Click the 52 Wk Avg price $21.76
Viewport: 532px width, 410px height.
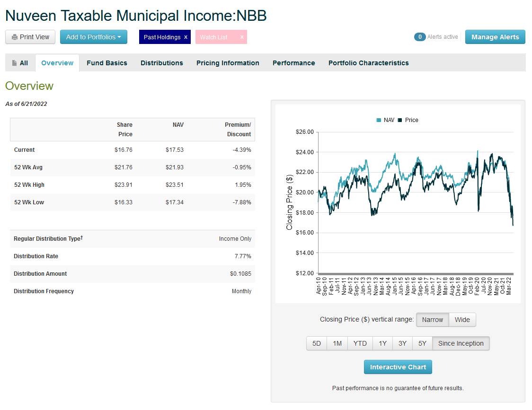pos(124,167)
